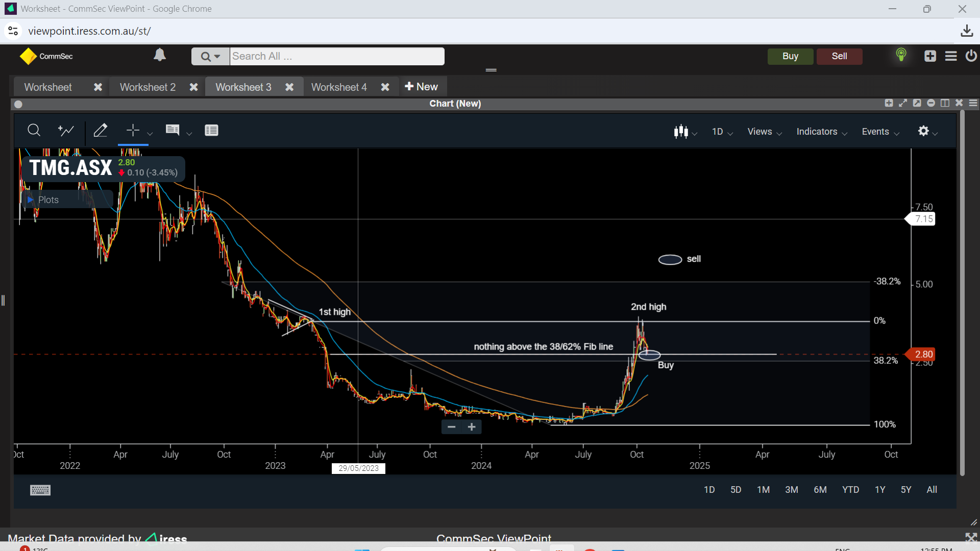This screenshot has width=980, height=551.
Task: Select the 1D range button at bottom
Action: point(709,490)
